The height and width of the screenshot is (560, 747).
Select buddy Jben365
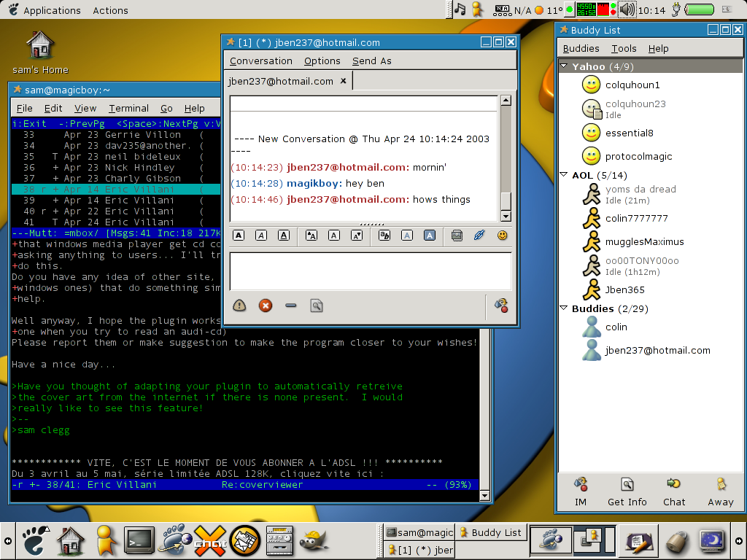[x=651, y=289]
